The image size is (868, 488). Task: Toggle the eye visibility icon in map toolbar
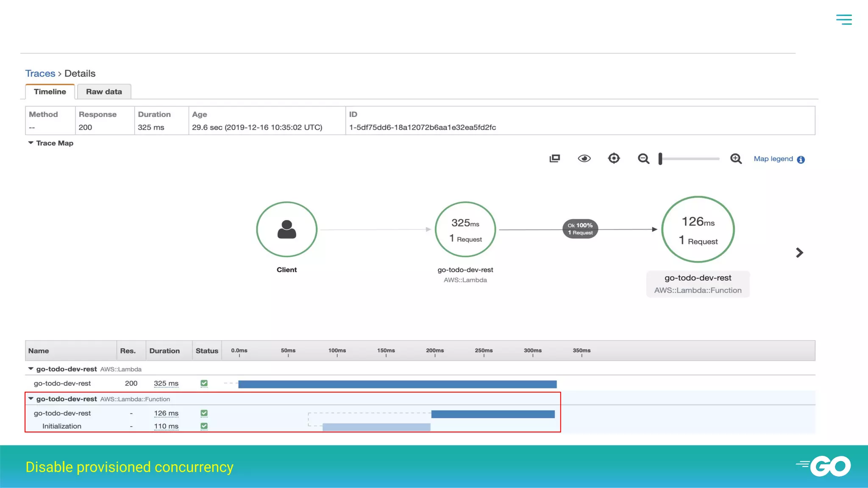584,158
